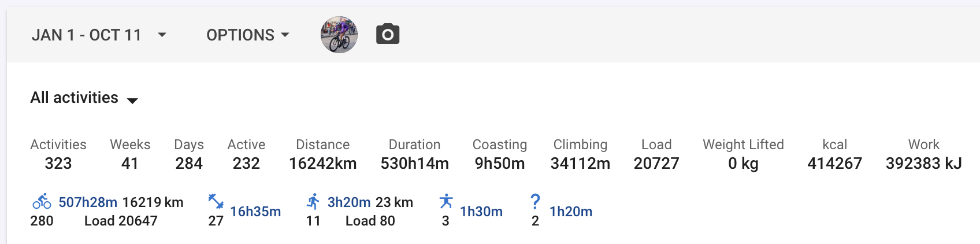Image resolution: width=980 pixels, height=244 pixels.
Task: Click the camera screenshot icon
Action: (388, 35)
